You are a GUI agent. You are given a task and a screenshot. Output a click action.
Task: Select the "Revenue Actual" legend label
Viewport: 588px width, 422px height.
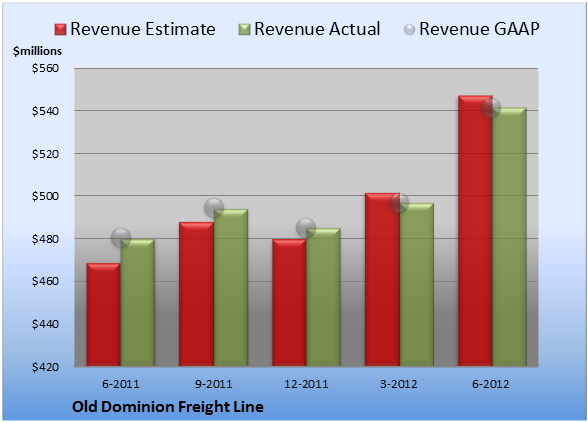[317, 29]
